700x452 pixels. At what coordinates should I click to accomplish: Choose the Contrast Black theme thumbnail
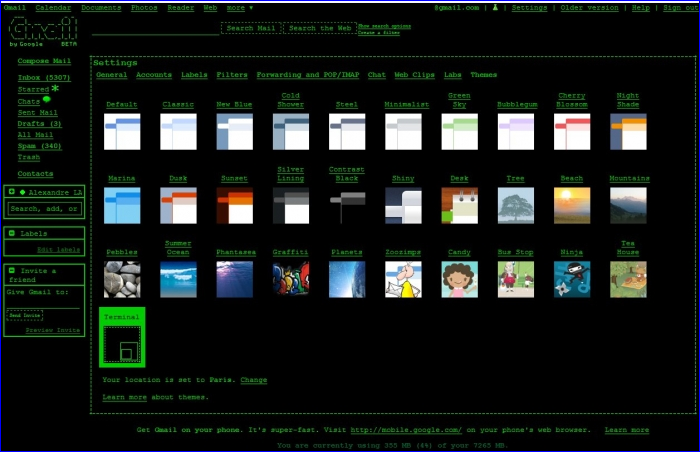coord(347,205)
